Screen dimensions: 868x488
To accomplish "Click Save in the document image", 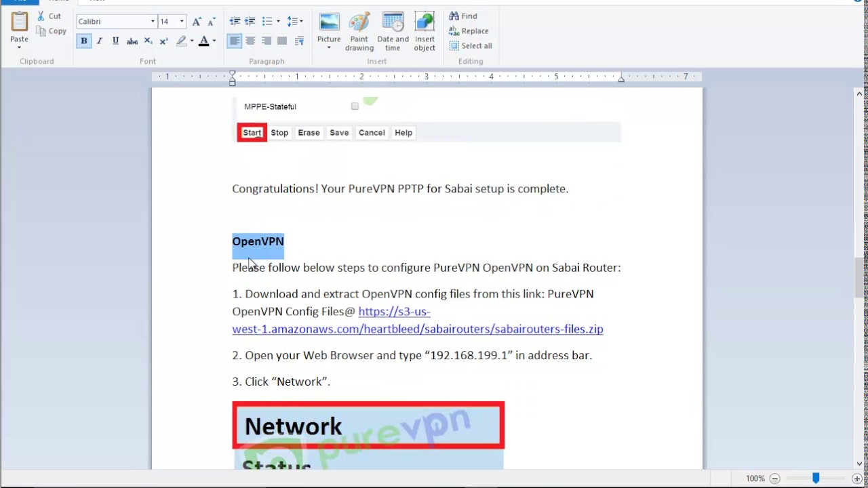I will point(339,133).
